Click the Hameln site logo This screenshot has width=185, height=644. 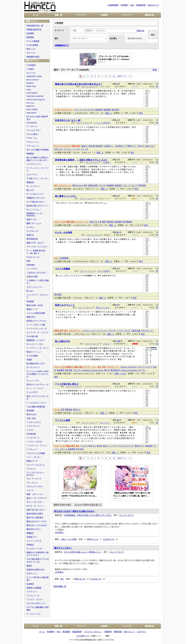pyautogui.click(x=40, y=6)
